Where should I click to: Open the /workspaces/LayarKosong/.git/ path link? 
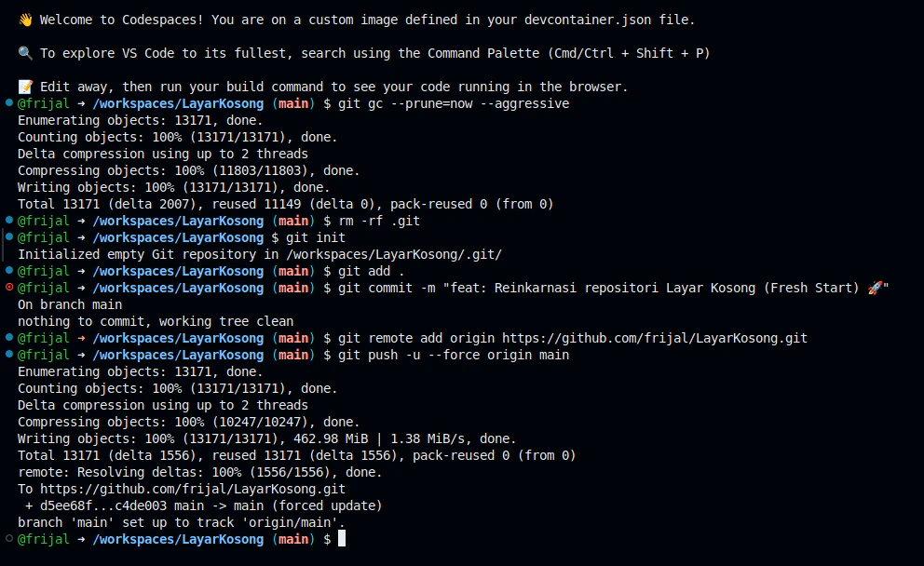pos(394,254)
